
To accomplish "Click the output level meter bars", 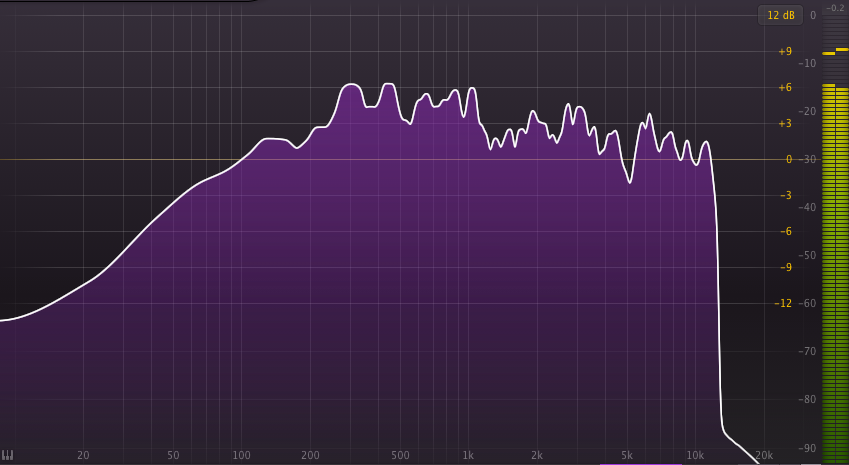I will tap(835, 271).
